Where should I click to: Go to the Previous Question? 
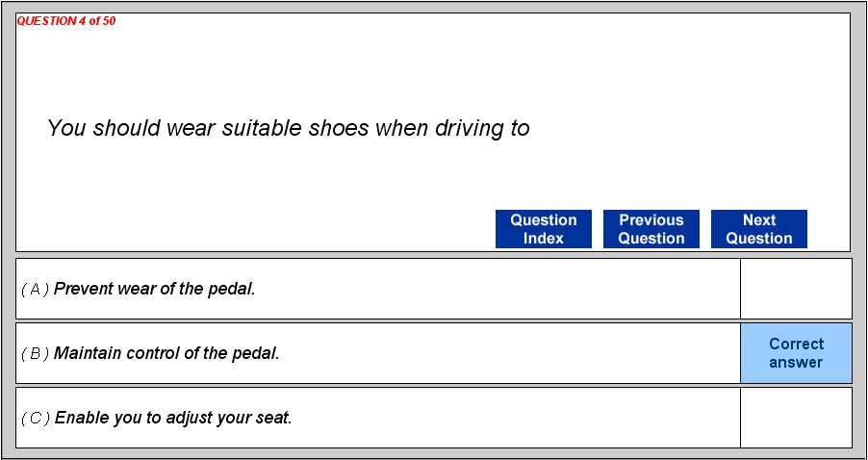coord(651,229)
